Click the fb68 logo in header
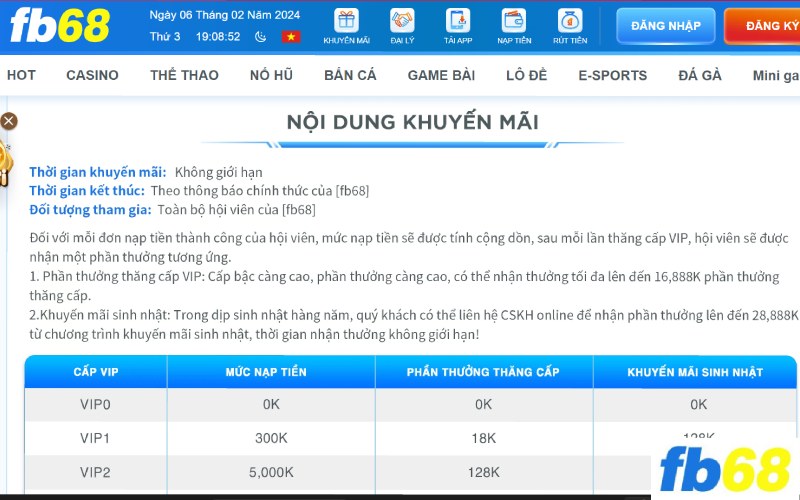The image size is (800, 500). pos(60,26)
